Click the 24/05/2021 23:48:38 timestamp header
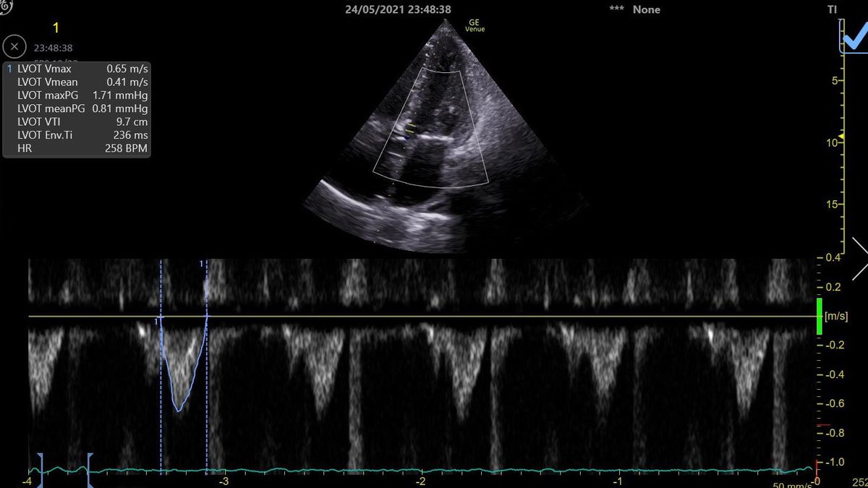The height and width of the screenshot is (488, 868). tap(398, 9)
